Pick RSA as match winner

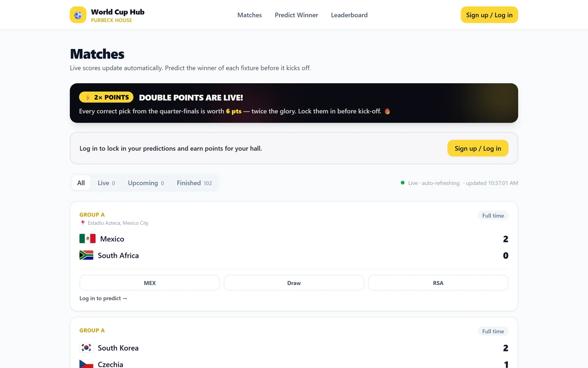(438, 283)
